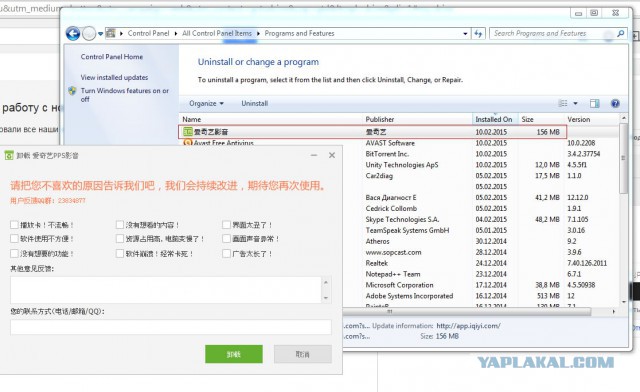This screenshot has height=392, width=640.
Task: Open the Organize dropdown menu
Action: [x=206, y=103]
